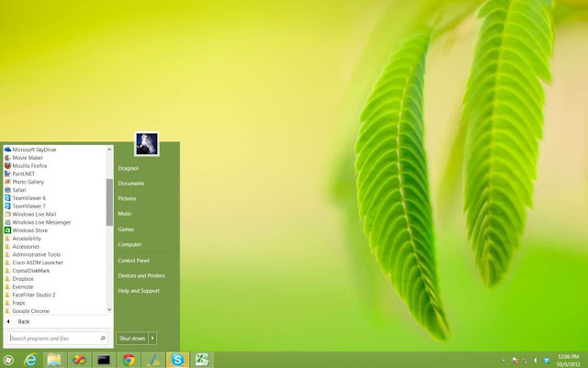Open Windows Store from list
This screenshot has height=368, width=588.
(x=27, y=230)
